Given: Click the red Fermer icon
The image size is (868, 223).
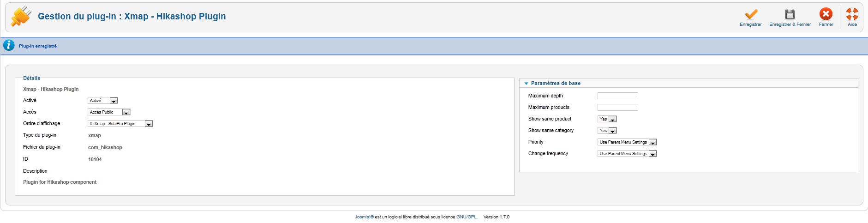Looking at the screenshot, I should 826,14.
